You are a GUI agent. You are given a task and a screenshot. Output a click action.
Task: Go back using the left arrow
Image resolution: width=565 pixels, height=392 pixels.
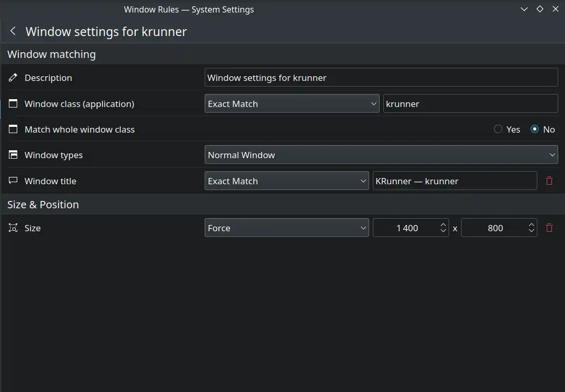(13, 31)
